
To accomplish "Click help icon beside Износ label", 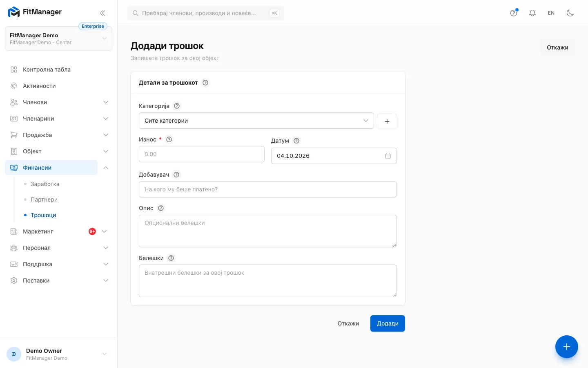I will (169, 139).
